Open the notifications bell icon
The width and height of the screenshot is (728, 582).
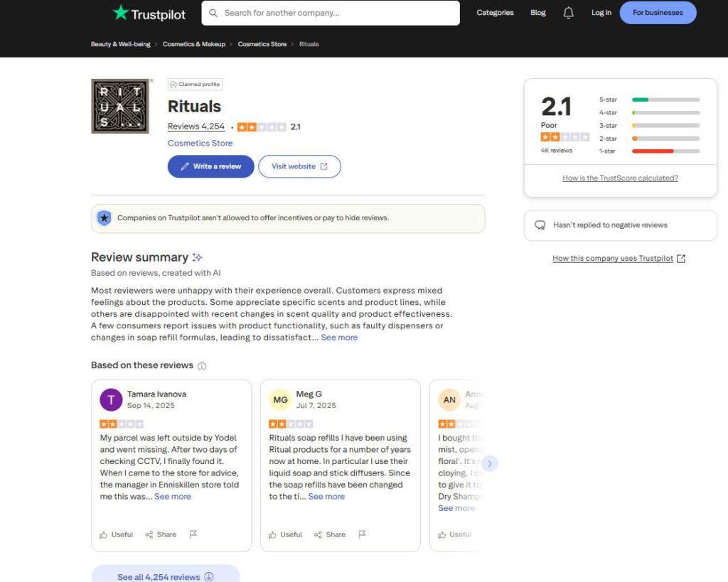568,13
